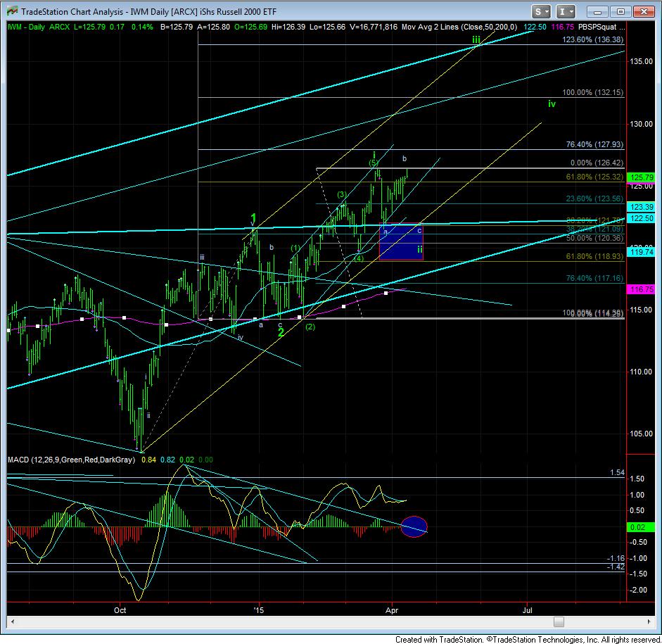Click the green '(2)' wave label
Screen dimensions: 662x644
(x=310, y=327)
